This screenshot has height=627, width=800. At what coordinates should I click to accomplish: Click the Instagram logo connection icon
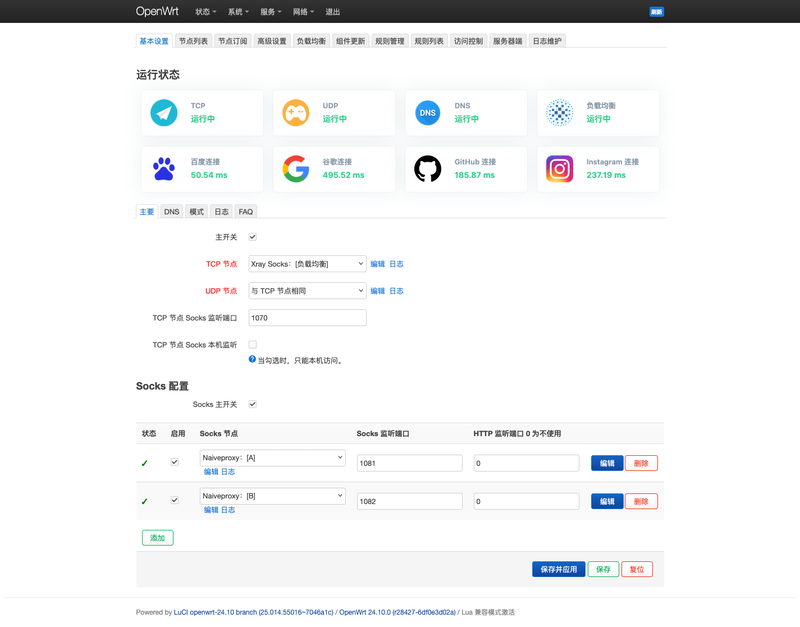pos(560,169)
